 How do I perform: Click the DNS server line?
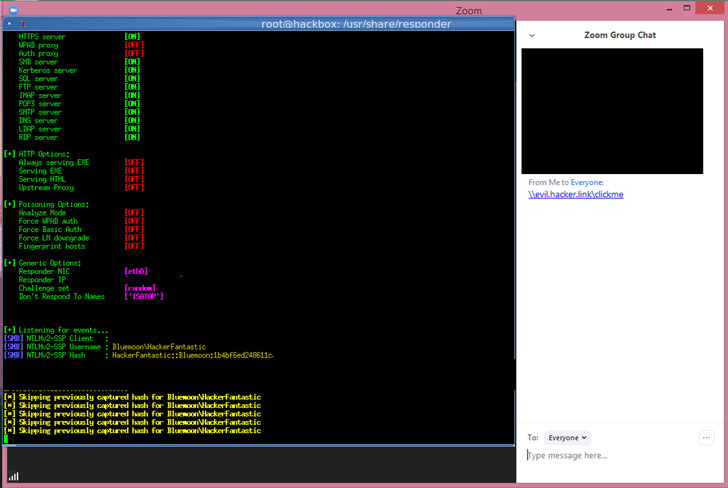pos(79,120)
